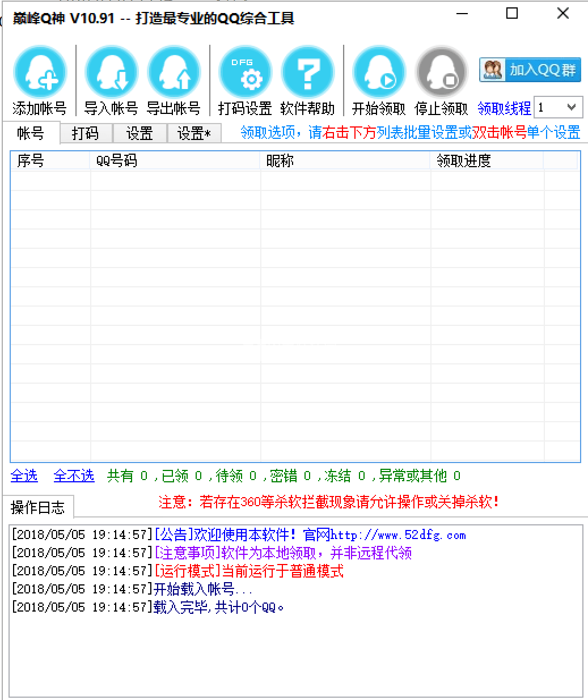The image size is (588, 700).
Task: Open 软件帮助 help question-mark icon
Action: click(307, 73)
